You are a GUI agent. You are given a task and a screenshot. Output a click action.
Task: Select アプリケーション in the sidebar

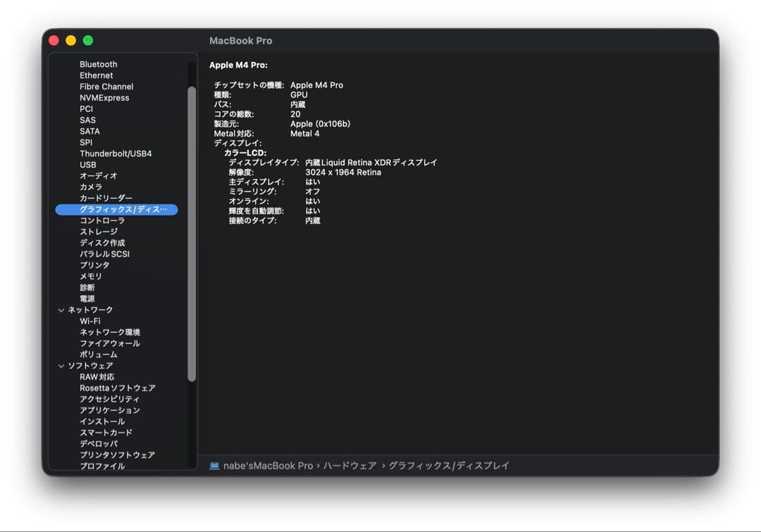click(110, 410)
